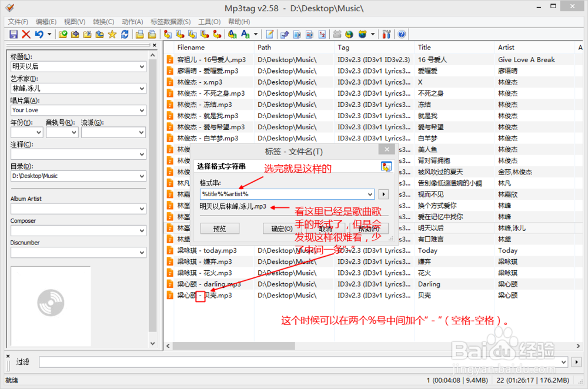
Task: Expand the 唱片集 album dropdown
Action: (142, 110)
